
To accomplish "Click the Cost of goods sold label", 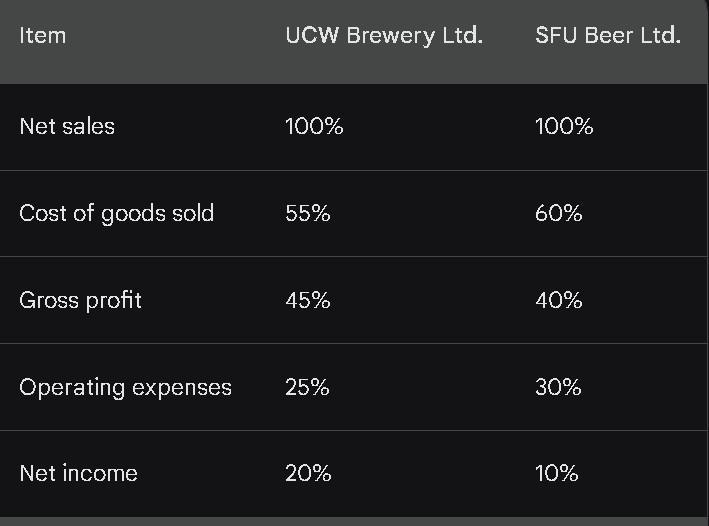I will tap(116, 213).
